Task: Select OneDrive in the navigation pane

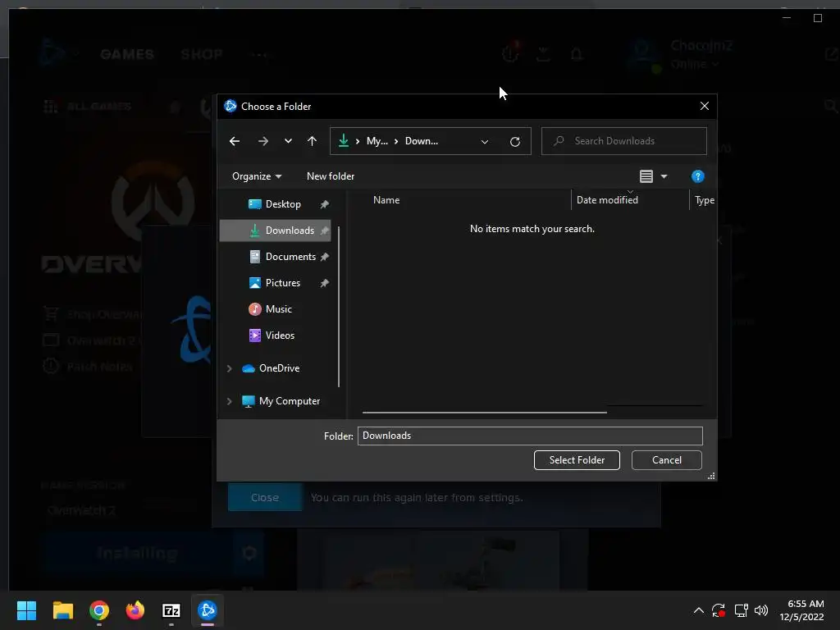Action: click(279, 368)
